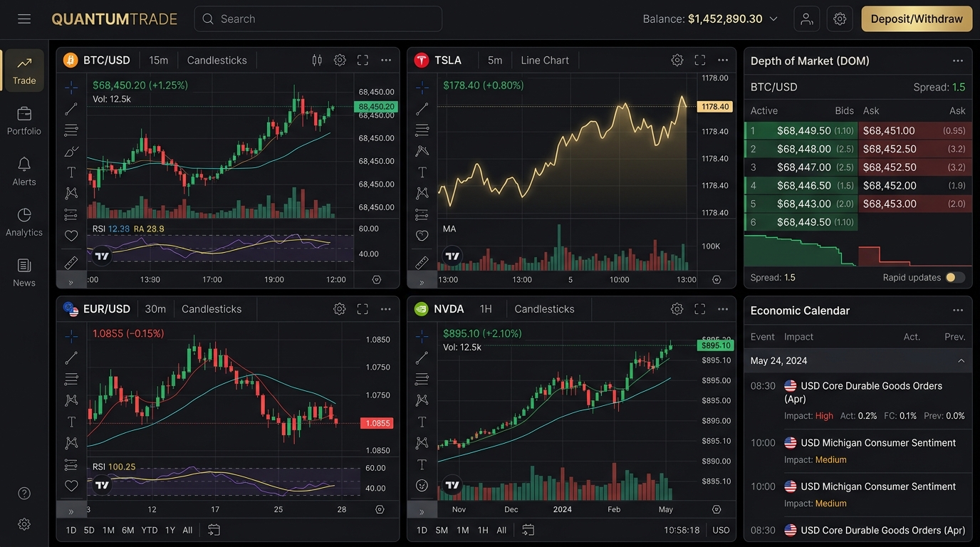This screenshot has width=980, height=547.
Task: Select the 5M range under NVDA chart
Action: pos(442,530)
